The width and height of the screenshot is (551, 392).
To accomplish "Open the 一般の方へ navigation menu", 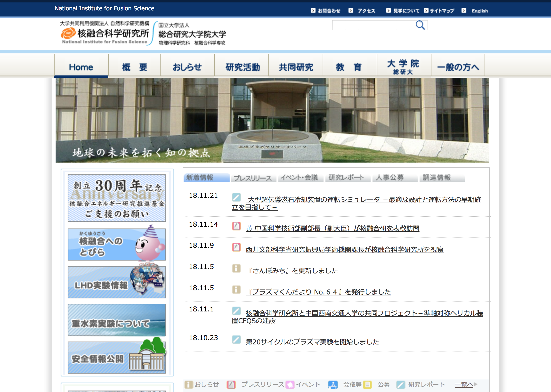I will (458, 66).
